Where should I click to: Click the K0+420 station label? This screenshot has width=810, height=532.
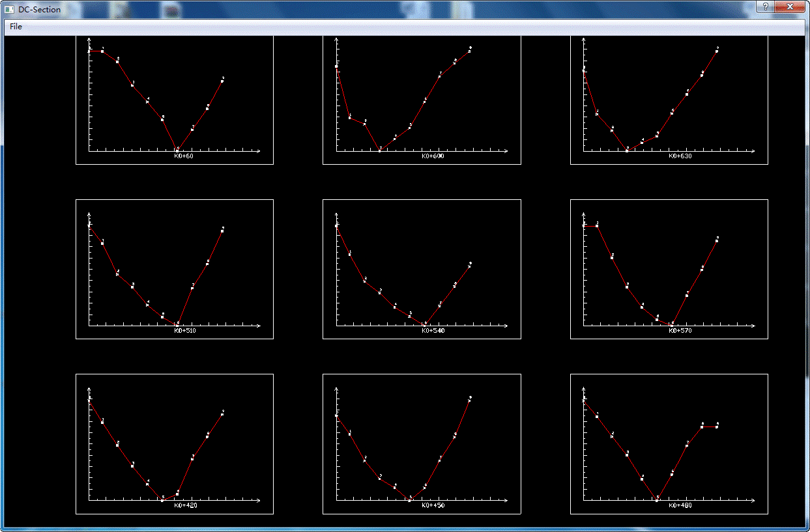[x=185, y=505]
